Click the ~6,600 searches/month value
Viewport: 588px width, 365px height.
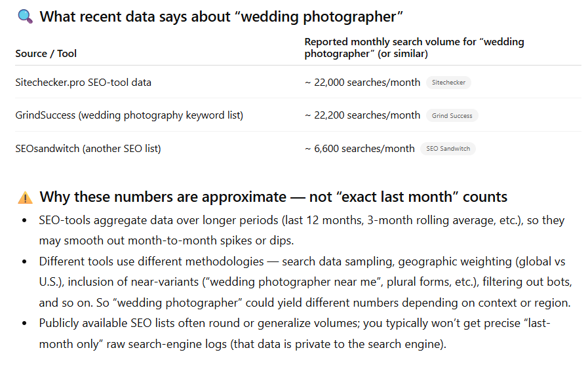coord(360,149)
